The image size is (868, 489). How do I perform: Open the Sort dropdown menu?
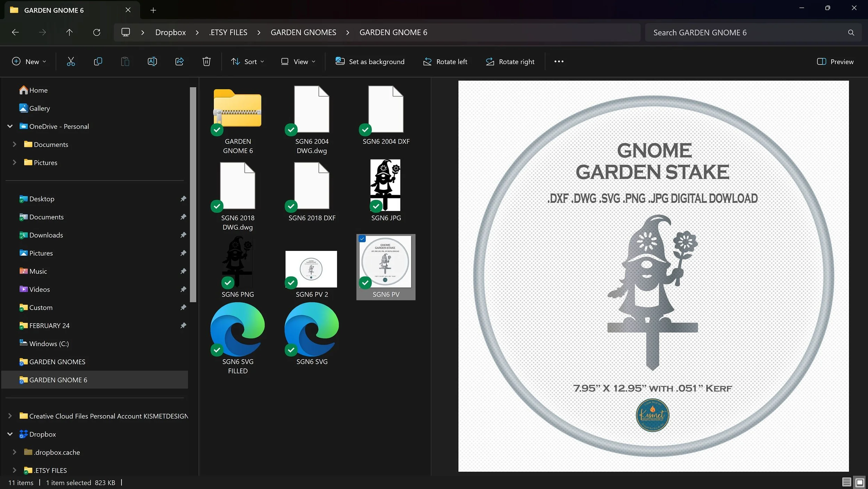248,62
